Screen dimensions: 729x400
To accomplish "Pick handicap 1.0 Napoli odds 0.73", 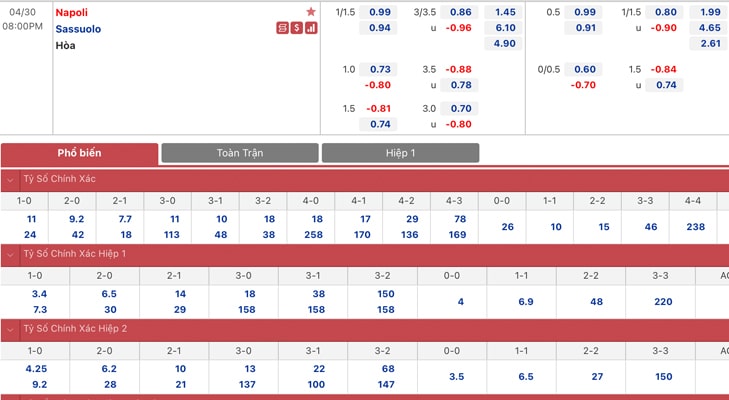I will click(378, 69).
